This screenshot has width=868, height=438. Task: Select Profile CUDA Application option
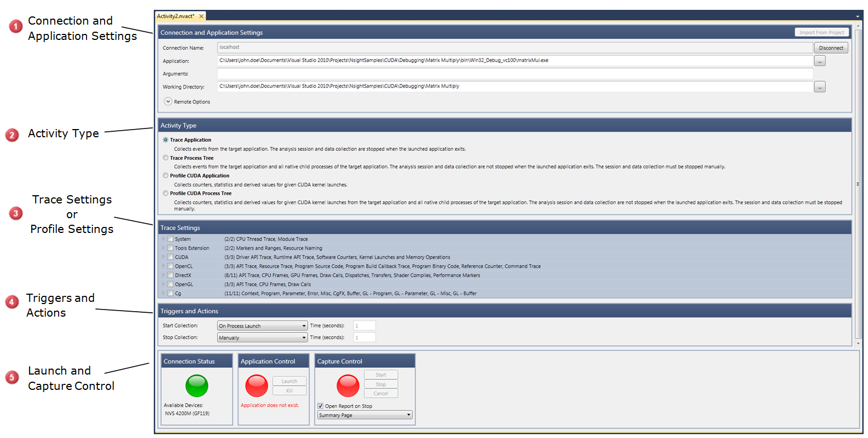click(166, 176)
